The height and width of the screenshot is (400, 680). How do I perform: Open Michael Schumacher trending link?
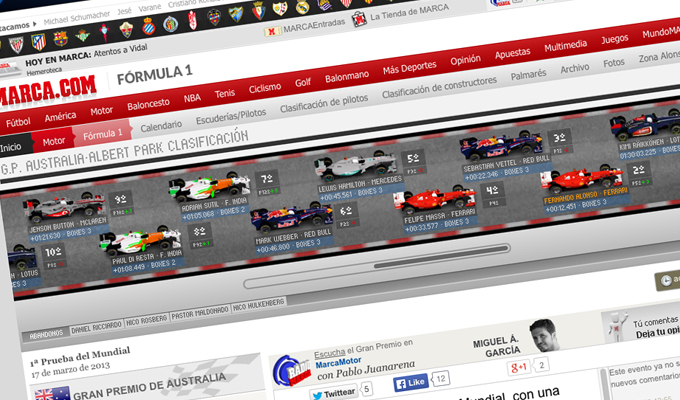(x=77, y=18)
